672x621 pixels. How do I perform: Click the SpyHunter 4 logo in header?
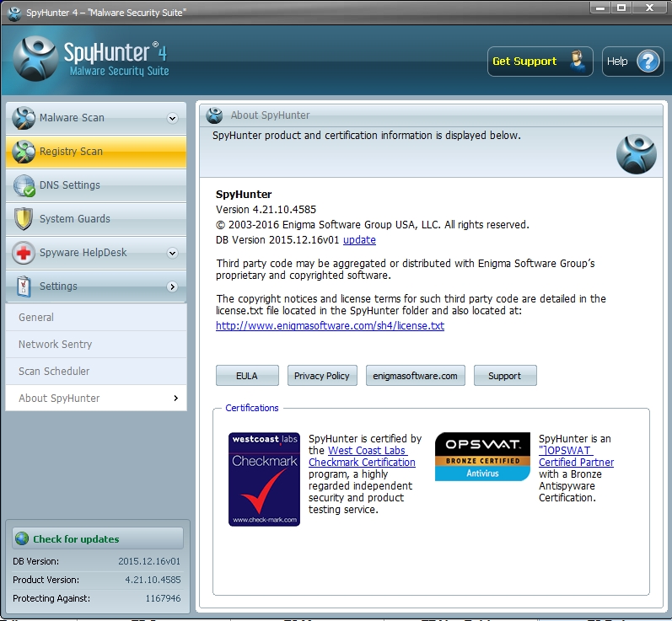click(91, 59)
